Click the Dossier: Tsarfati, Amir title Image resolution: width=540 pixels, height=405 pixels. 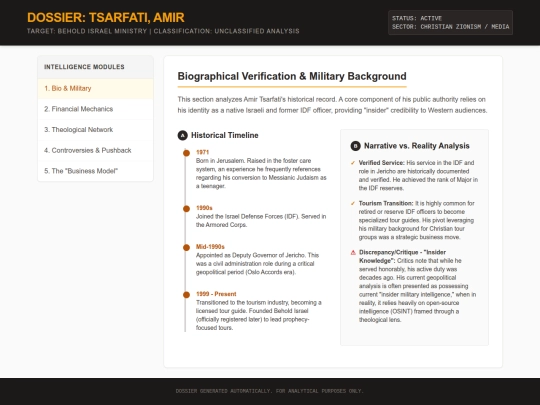(106, 18)
